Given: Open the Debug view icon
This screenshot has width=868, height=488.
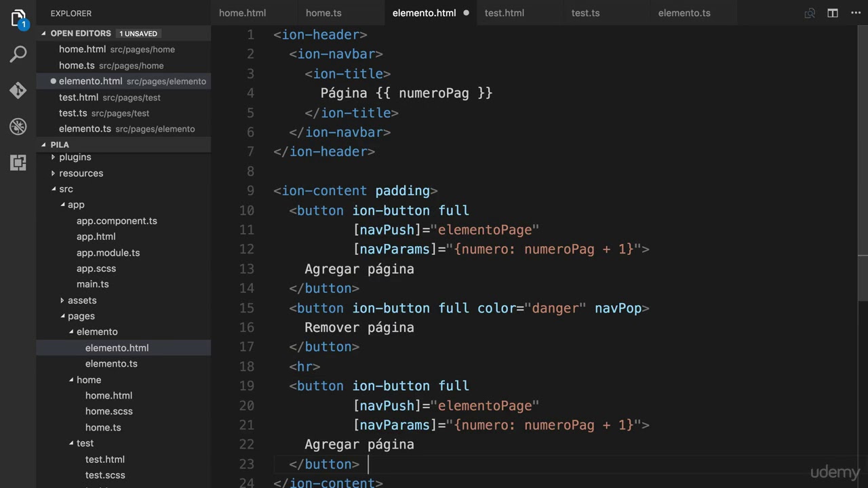Looking at the screenshot, I should click(x=18, y=126).
